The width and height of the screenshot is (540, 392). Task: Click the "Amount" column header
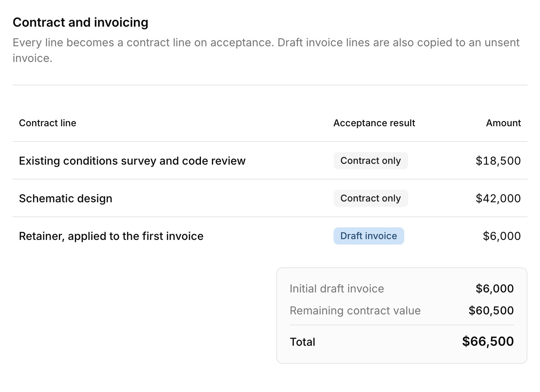coord(504,123)
